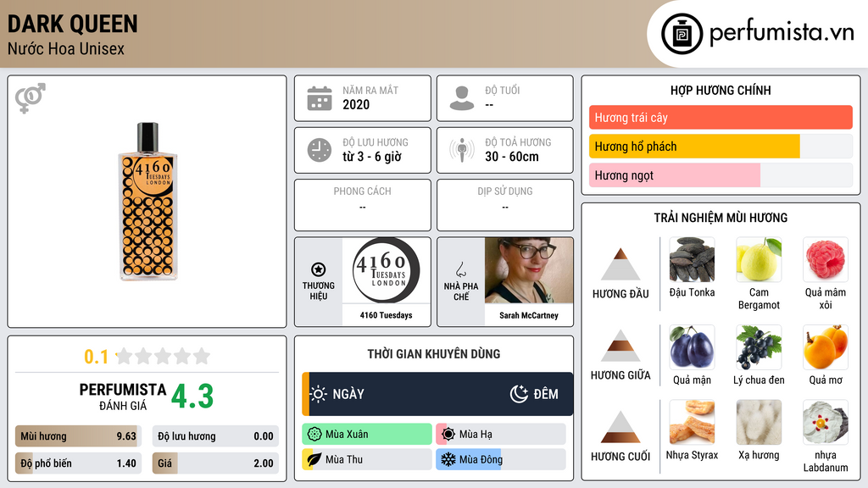Viewport: 868px width, 488px height.
Task: Click the DARK QUEEN title
Action: point(73,25)
